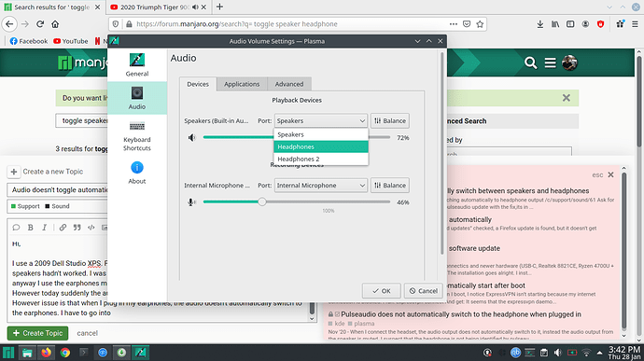The image size is (644, 361).
Task: Open the Internal Microphone port dropdown
Action: pos(321,186)
